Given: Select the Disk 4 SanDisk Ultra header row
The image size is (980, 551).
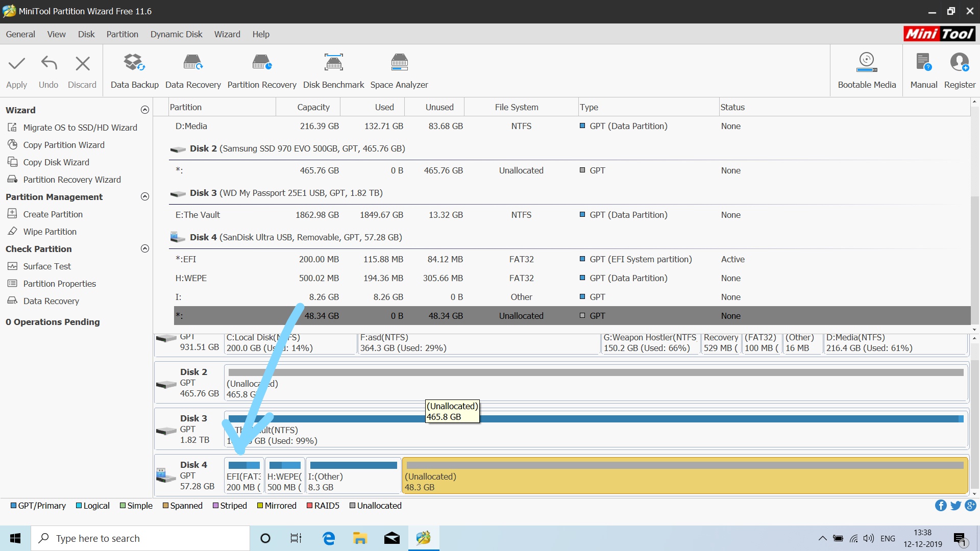Looking at the screenshot, I should click(569, 237).
